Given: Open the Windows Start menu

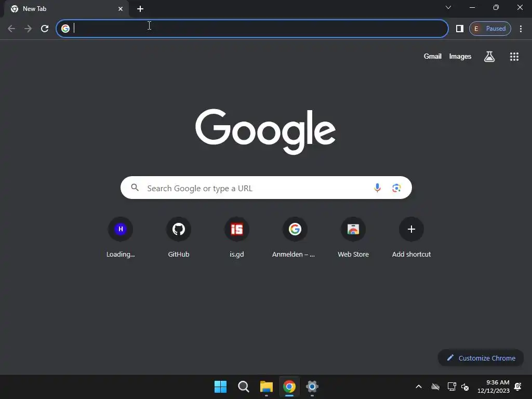Looking at the screenshot, I should click(220, 387).
